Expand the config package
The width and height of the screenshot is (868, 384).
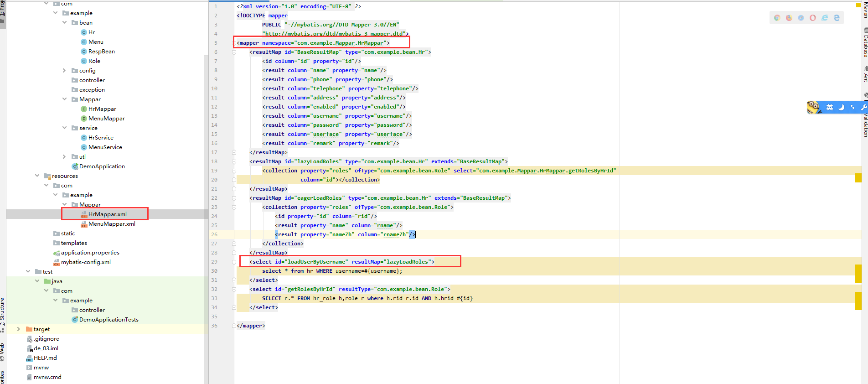tap(64, 70)
